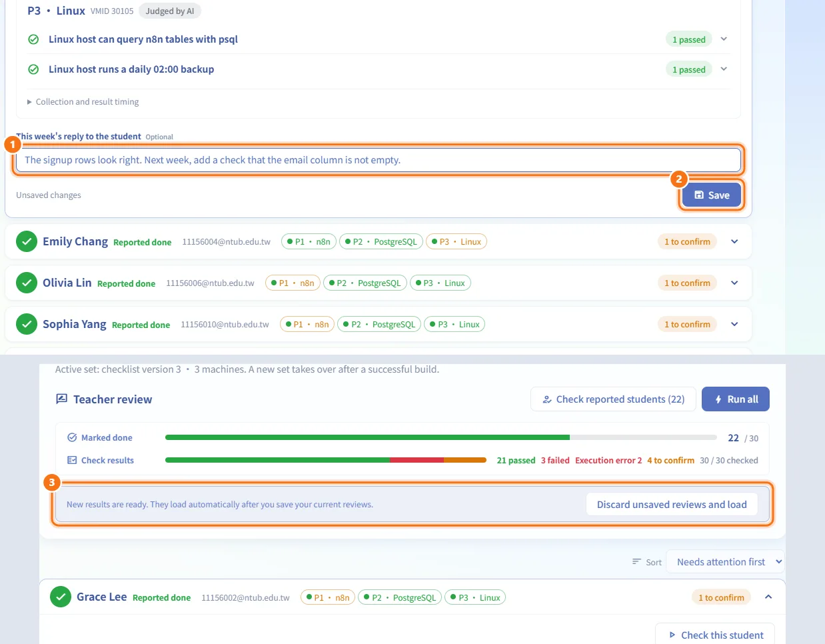Click the Marked done circle-check icon
This screenshot has height=644, width=825.
click(x=72, y=438)
